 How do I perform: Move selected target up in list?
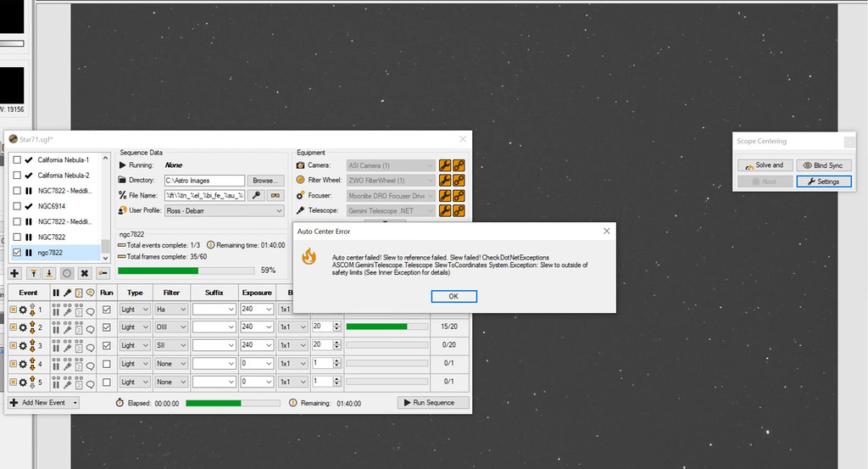tap(33, 273)
